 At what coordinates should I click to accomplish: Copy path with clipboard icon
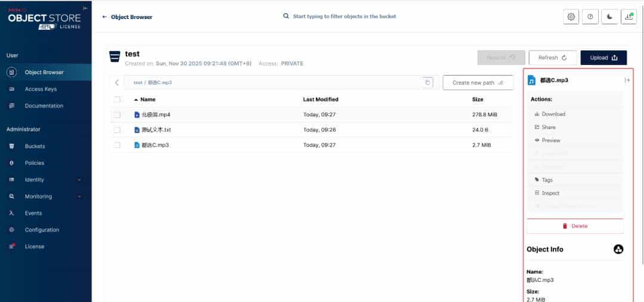click(x=427, y=82)
